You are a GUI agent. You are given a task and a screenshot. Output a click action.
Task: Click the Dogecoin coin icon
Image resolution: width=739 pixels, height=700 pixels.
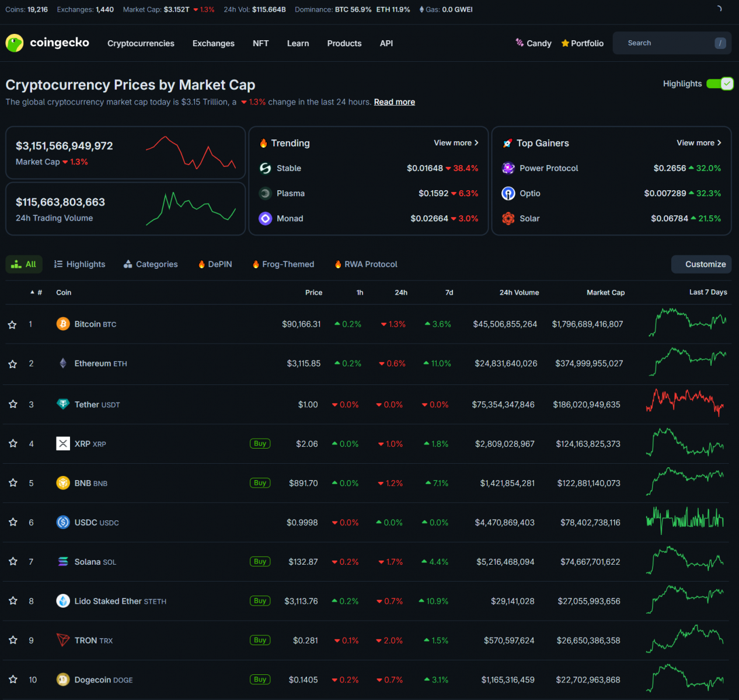pyautogui.click(x=63, y=680)
